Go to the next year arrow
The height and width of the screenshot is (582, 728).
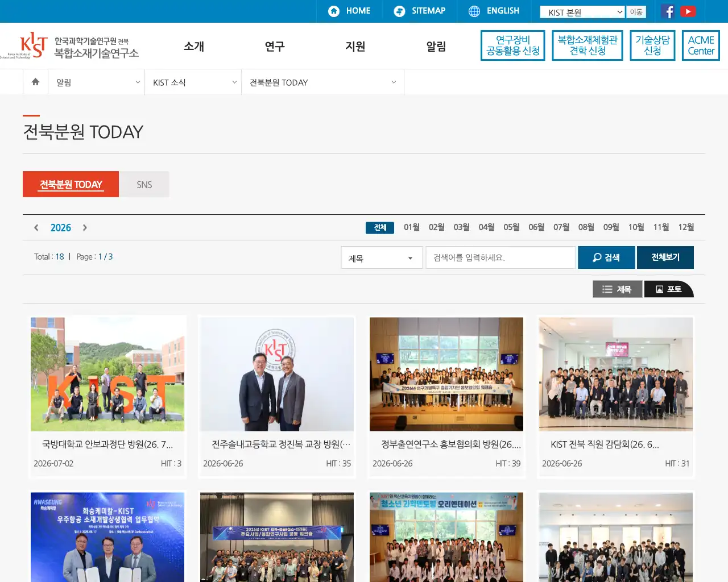pyautogui.click(x=85, y=227)
